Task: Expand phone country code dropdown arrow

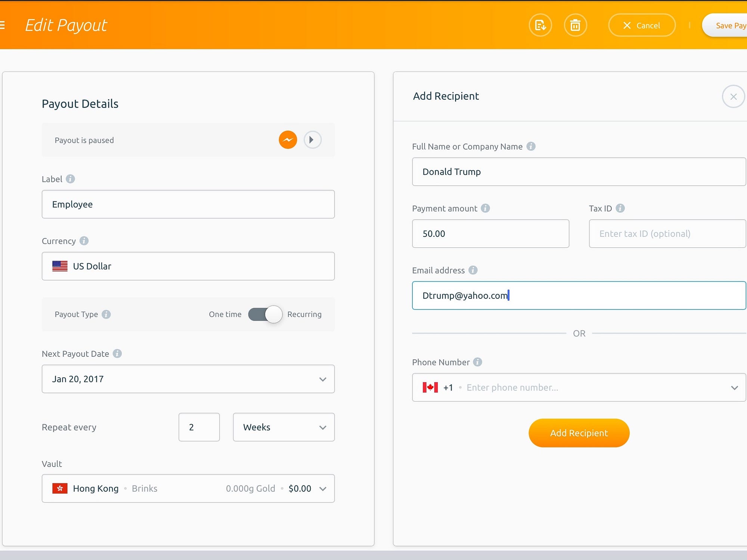Action: [734, 388]
